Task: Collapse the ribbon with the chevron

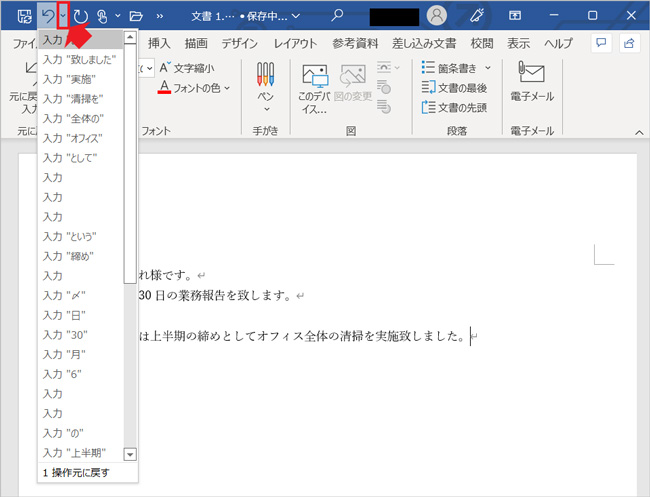Action: tap(639, 133)
